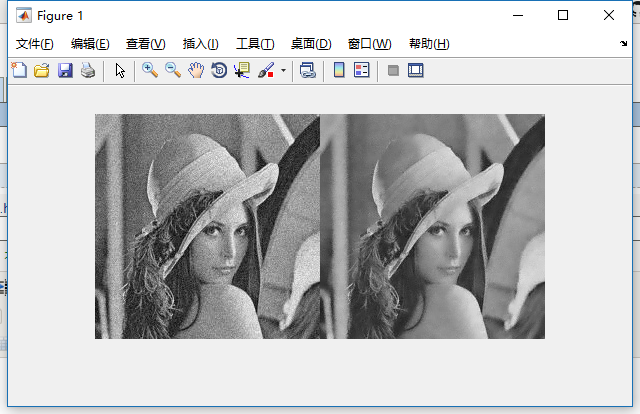Activate the Zoom Out magnifier tool
Viewport: 640px width, 414px height.
(x=173, y=70)
